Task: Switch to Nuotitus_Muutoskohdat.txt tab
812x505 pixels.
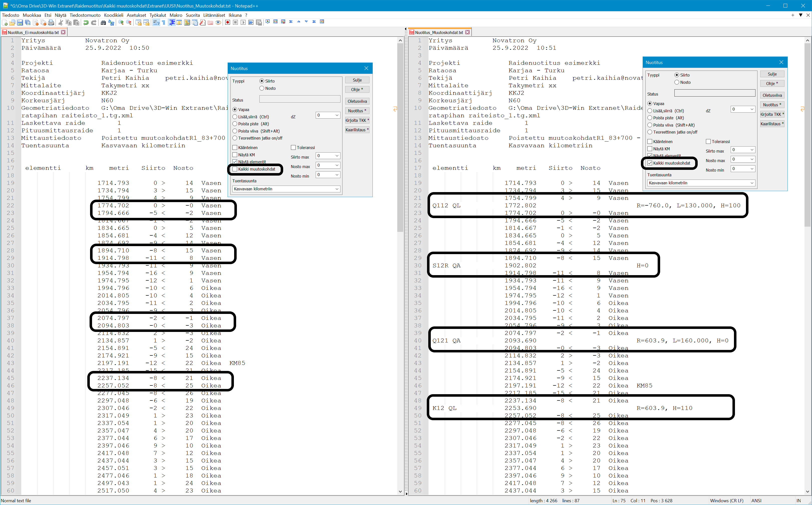Action: click(439, 33)
